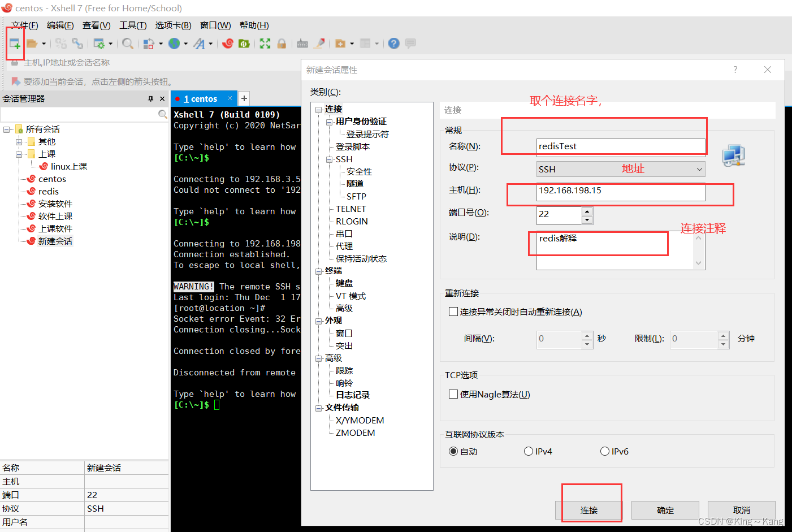Viewport: 792px width, 532px height.
Task: Collapse the 所有会话 tree node
Action: pyautogui.click(x=6, y=129)
